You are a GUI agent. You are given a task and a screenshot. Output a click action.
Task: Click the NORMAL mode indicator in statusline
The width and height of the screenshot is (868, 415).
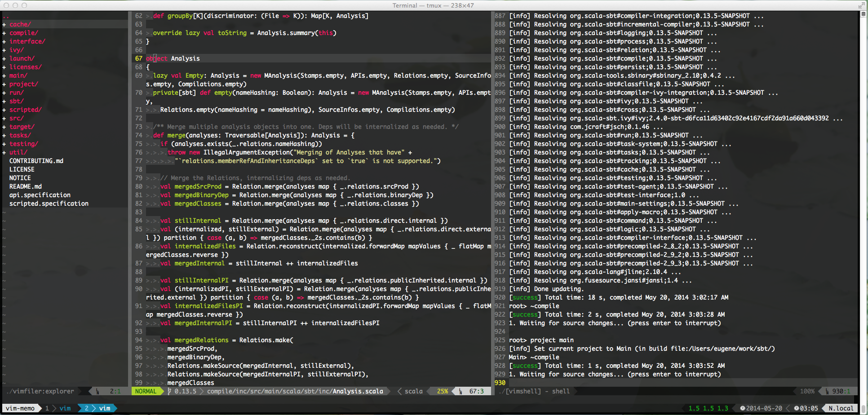[x=146, y=391]
